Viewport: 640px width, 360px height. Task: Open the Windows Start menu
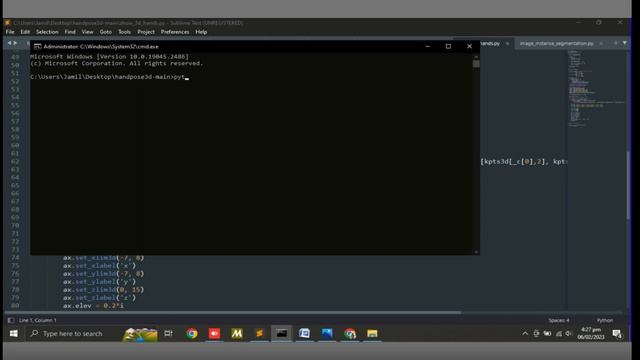tap(13, 333)
